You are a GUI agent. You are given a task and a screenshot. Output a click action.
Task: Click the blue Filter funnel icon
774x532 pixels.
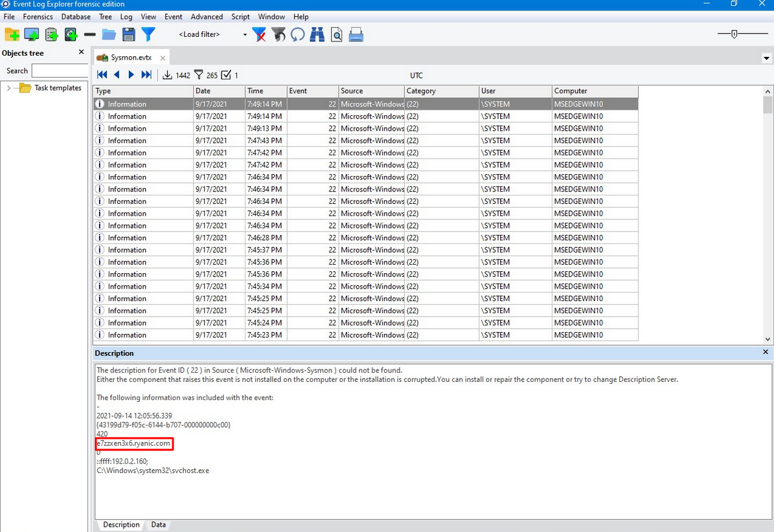coord(148,34)
